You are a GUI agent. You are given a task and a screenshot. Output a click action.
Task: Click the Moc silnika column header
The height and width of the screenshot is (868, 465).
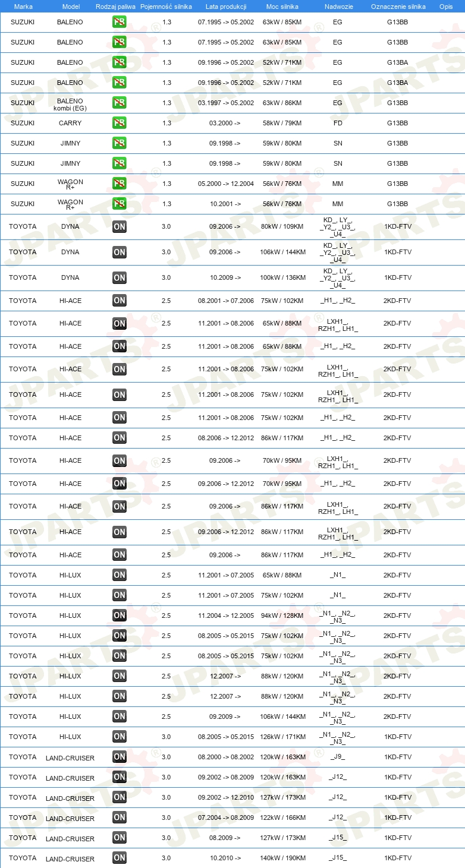click(282, 6)
